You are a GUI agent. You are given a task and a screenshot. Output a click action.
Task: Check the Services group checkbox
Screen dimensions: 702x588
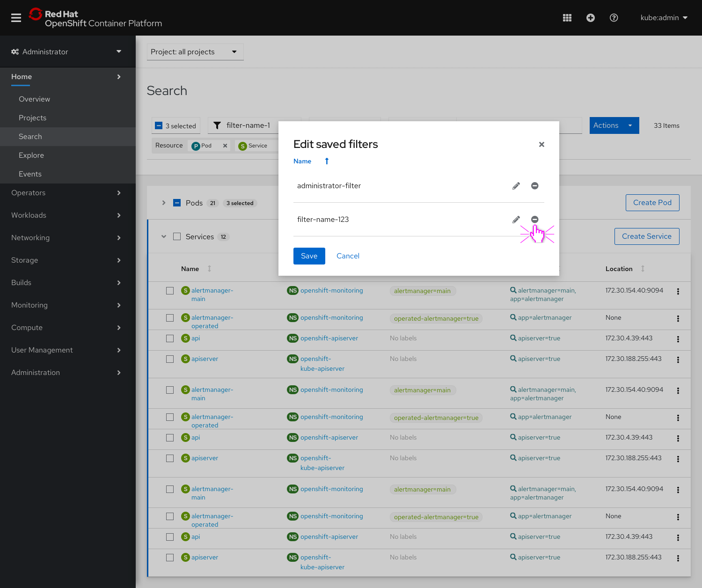[x=177, y=236]
